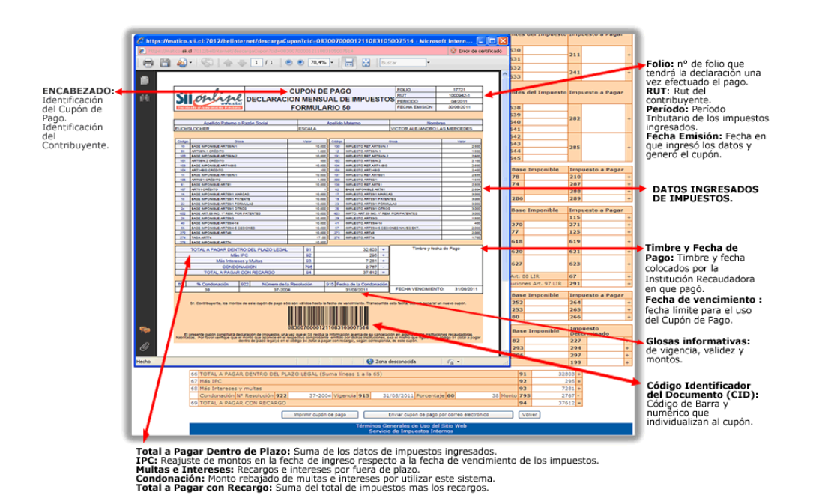
Task: Maximize the Internet Explorer popup window
Action: click(492, 41)
